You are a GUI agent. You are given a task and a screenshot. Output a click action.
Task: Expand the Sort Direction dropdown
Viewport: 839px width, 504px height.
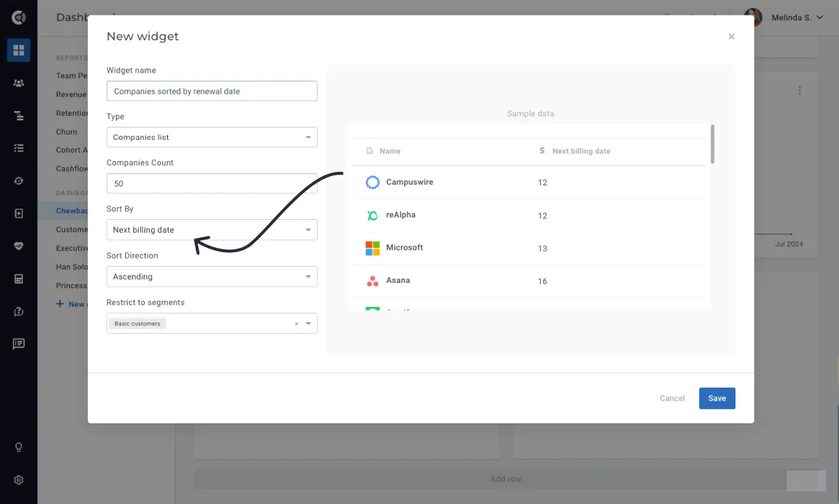pos(212,276)
